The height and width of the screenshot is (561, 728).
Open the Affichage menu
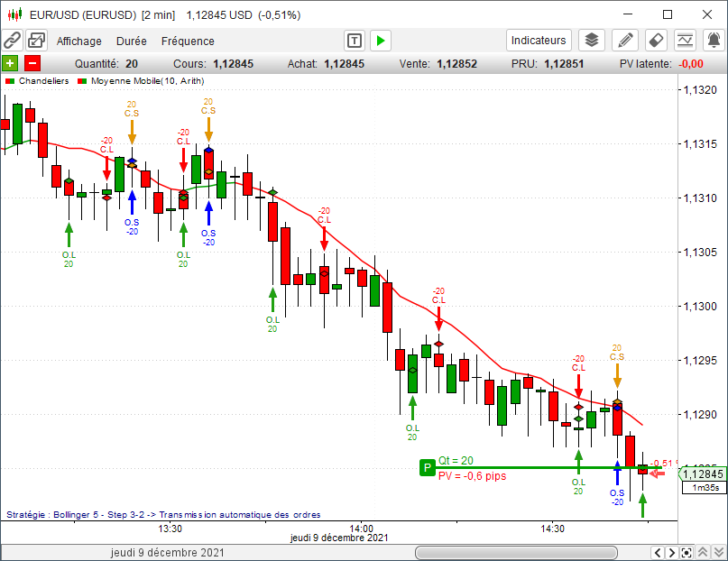pyautogui.click(x=79, y=41)
